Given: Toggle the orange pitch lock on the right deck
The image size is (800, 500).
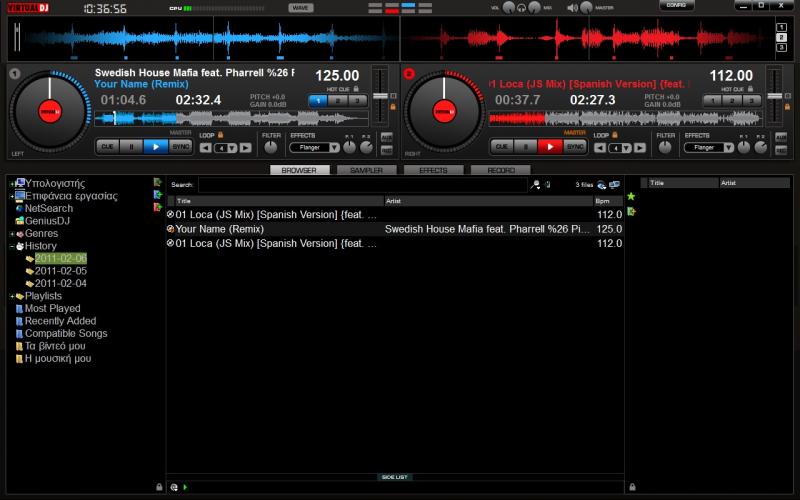Looking at the screenshot, I should 787,107.
